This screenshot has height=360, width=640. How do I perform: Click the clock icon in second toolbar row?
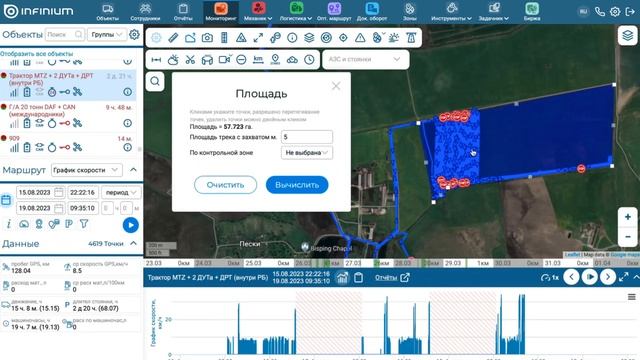[x=309, y=60]
